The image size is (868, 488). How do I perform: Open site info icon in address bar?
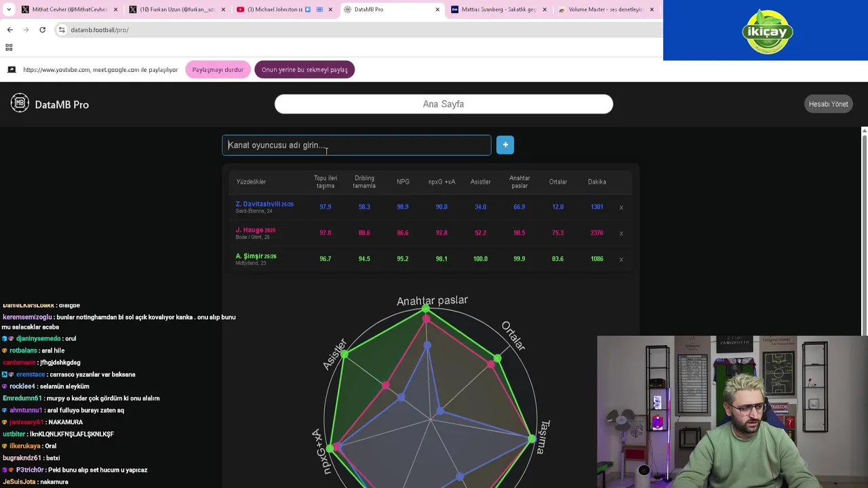click(x=62, y=30)
